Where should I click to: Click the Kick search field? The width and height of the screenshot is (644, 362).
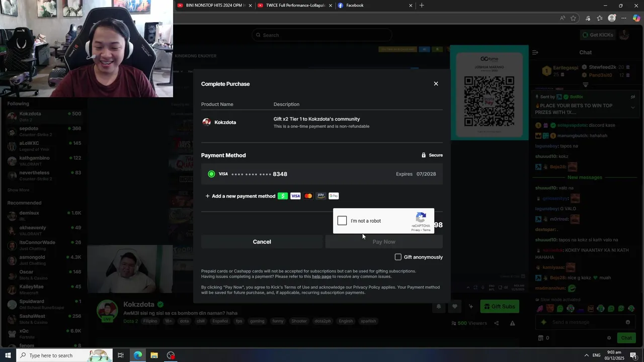322,35
